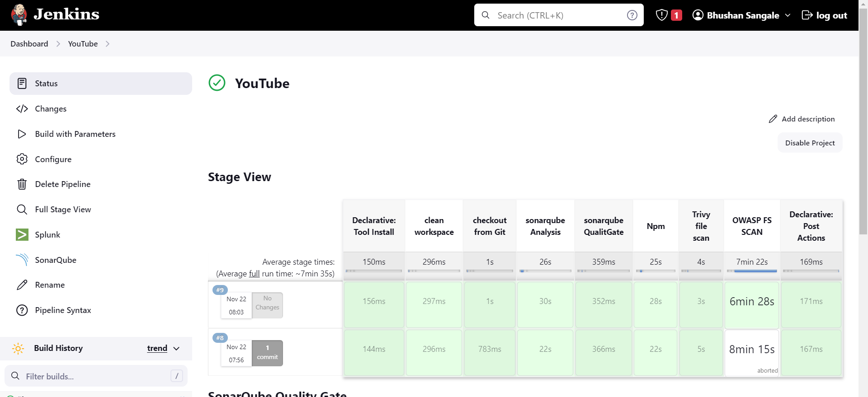
Task: Open Configure gear icon
Action: coord(22,159)
